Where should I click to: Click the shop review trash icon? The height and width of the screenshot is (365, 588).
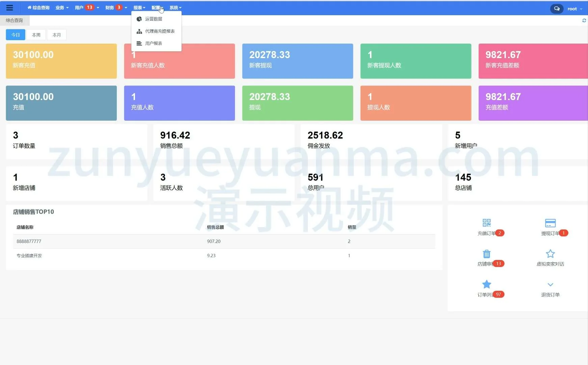pyautogui.click(x=486, y=254)
